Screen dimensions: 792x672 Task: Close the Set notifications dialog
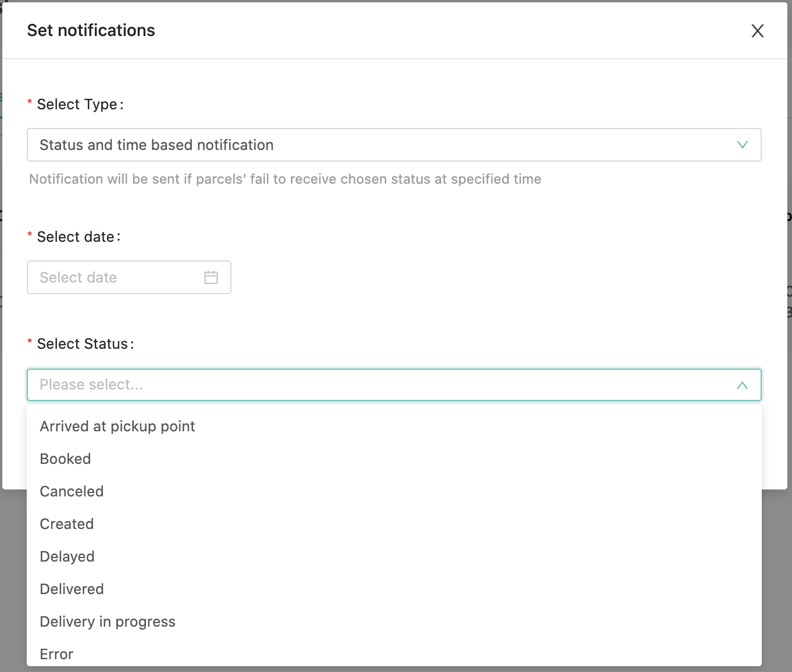(x=757, y=31)
